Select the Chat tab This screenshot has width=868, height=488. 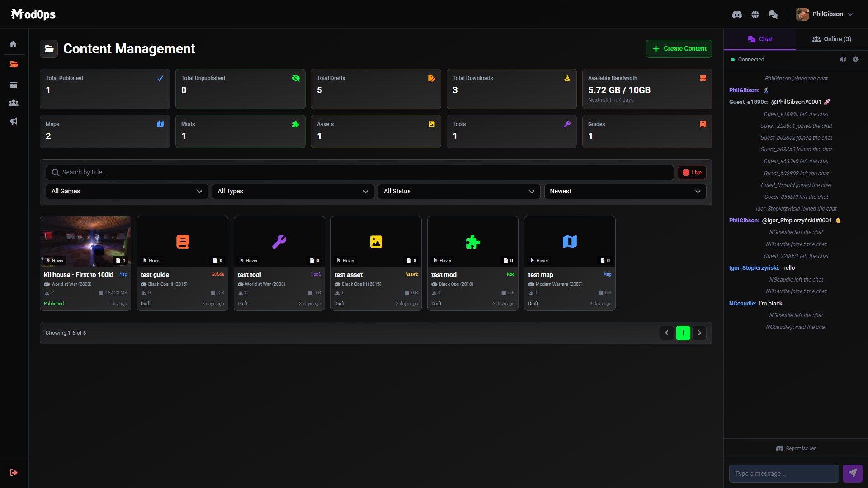tap(759, 39)
